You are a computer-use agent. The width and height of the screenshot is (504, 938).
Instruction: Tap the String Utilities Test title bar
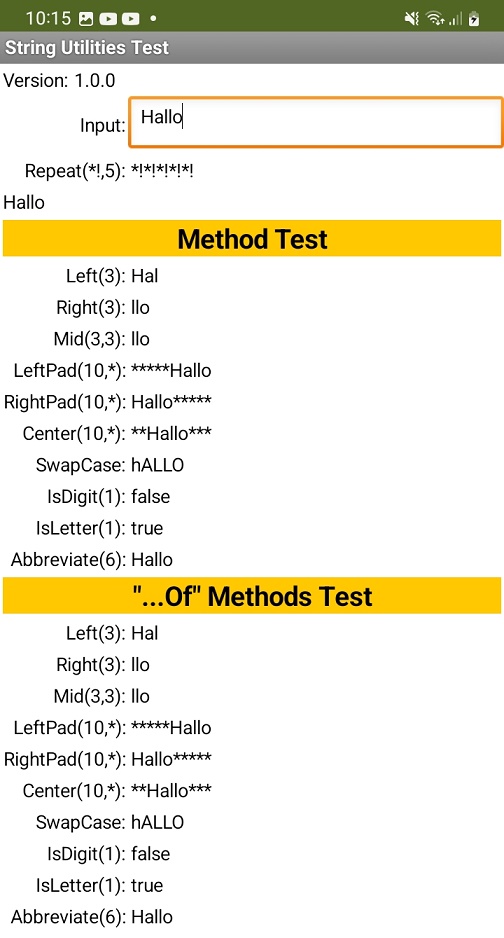[252, 47]
